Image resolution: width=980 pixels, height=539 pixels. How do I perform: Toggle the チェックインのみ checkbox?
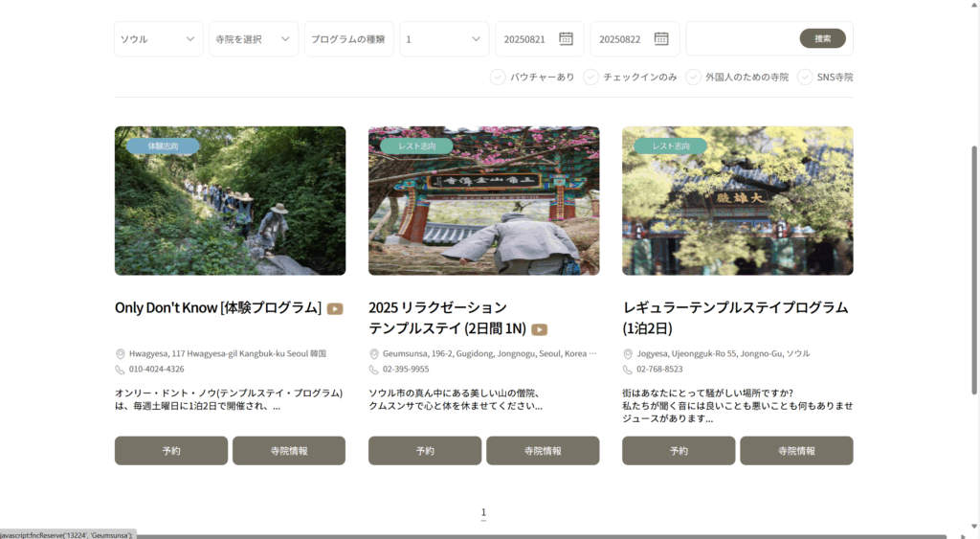(590, 77)
